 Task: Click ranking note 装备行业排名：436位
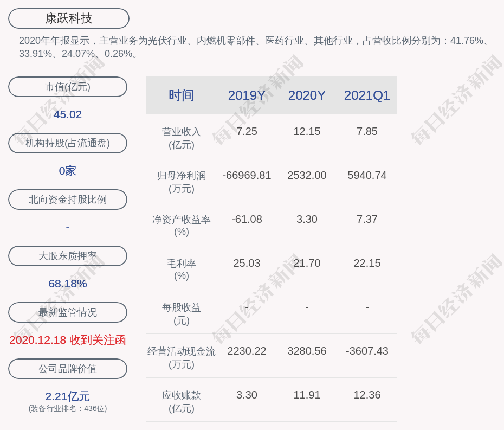68,408
